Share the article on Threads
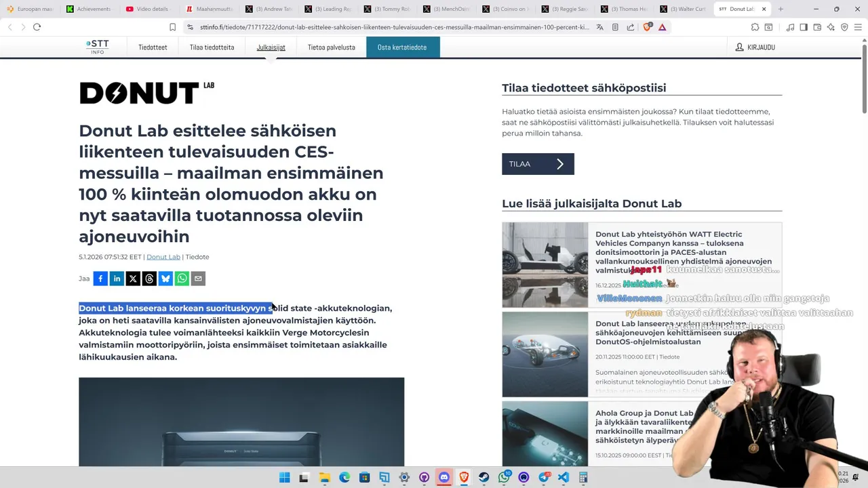 click(x=149, y=279)
